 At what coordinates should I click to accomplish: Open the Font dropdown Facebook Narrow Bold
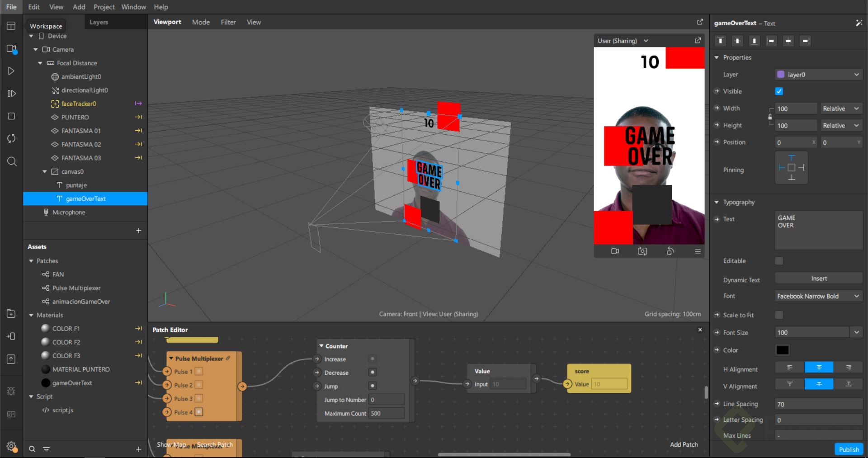[818, 296]
